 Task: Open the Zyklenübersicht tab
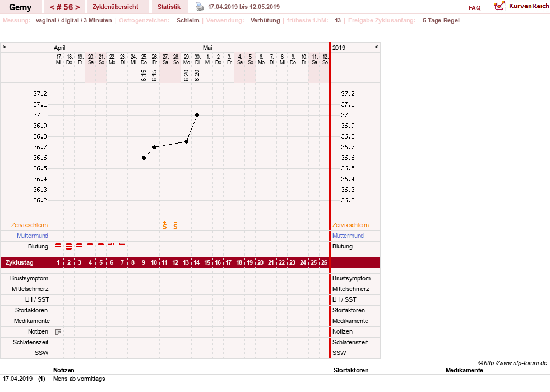click(x=115, y=7)
